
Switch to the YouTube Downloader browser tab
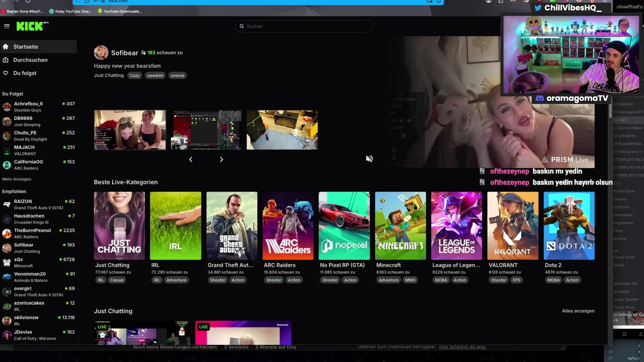pos(120,11)
